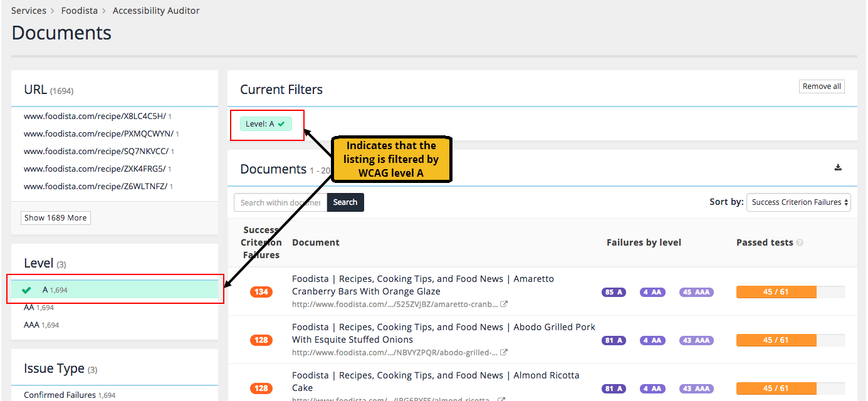Open the Sort by dropdown
The width and height of the screenshot is (868, 401).
[x=798, y=202]
